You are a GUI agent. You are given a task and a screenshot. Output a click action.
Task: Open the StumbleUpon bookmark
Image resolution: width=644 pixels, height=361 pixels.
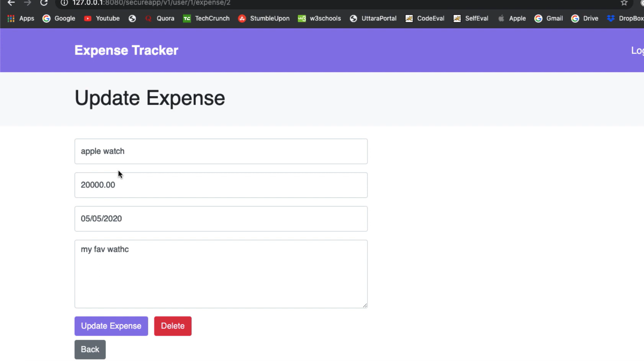(x=270, y=18)
